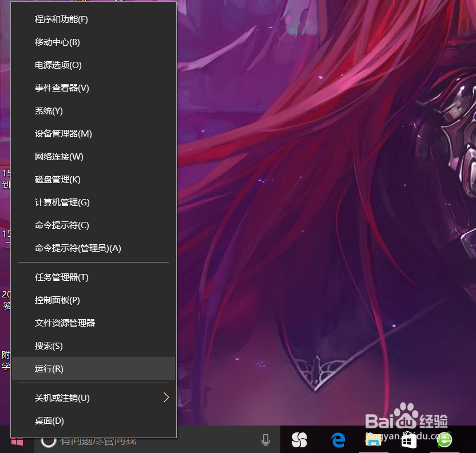Open the Microsoft Store taskbar icon

click(x=408, y=440)
